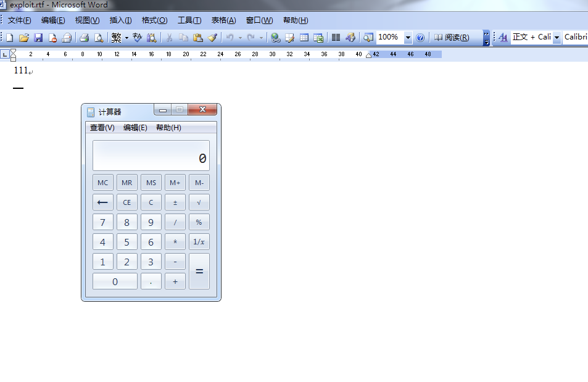
Task: Click the Columns layout icon
Action: [336, 38]
